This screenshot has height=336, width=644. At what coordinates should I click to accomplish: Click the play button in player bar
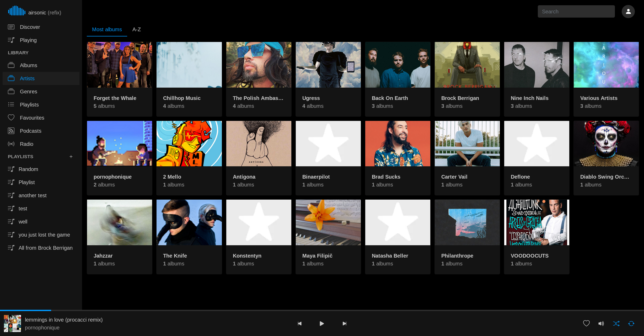coord(322,323)
